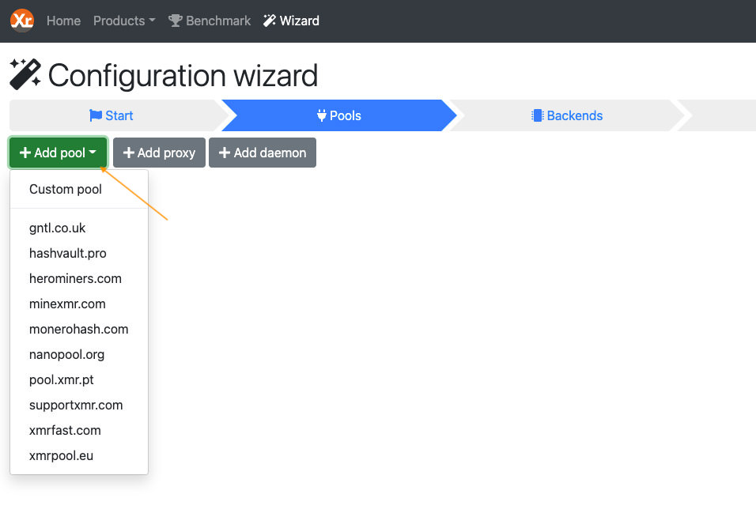Switch to the Start step
Image resolution: width=756 pixels, height=532 pixels.
click(x=112, y=115)
